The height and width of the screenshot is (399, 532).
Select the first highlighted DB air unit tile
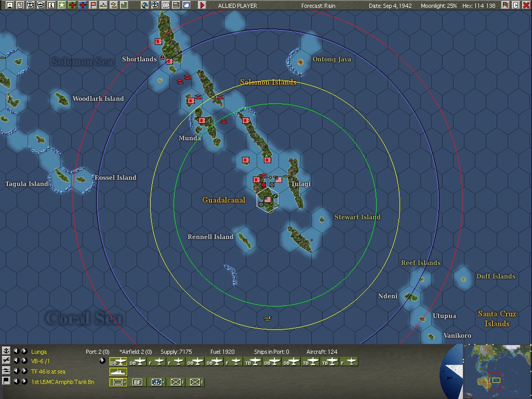pos(118,362)
